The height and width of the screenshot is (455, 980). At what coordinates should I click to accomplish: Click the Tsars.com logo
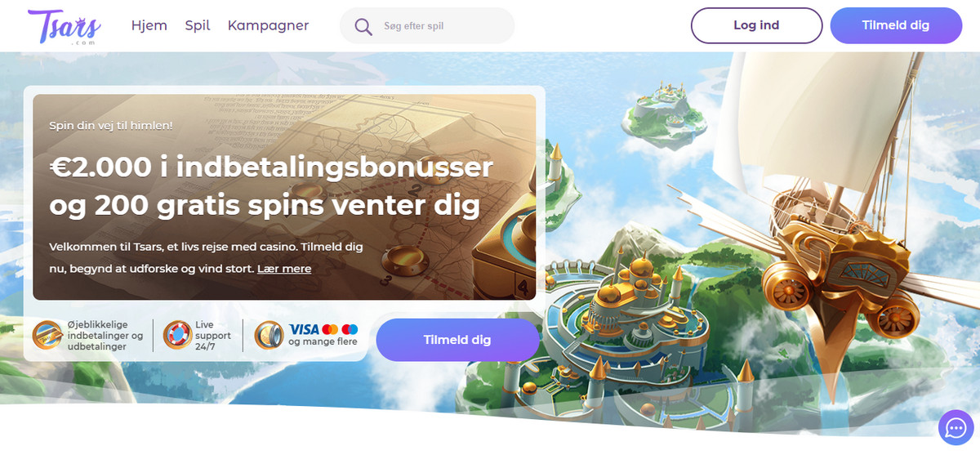tap(65, 26)
